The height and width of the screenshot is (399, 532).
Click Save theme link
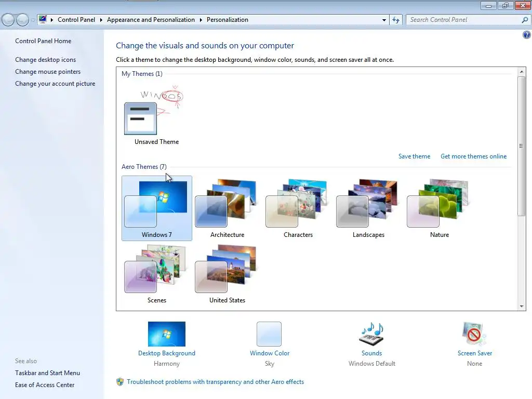pos(414,156)
